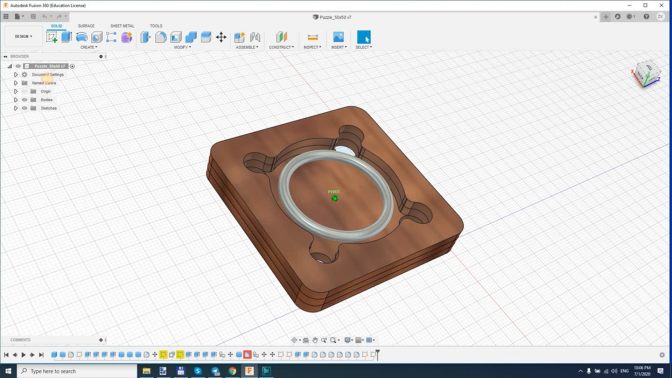Click the Undo arrow
The image size is (672, 378).
(x=45, y=16)
